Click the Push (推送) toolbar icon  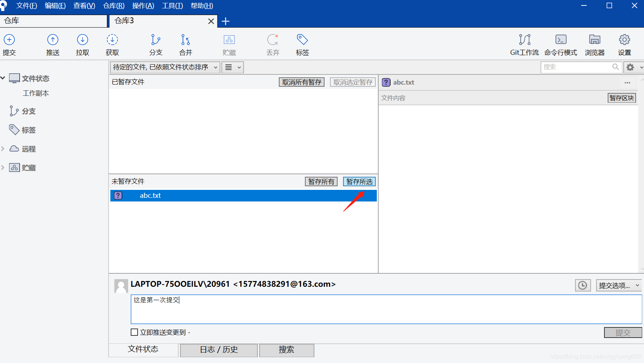pos(53,40)
